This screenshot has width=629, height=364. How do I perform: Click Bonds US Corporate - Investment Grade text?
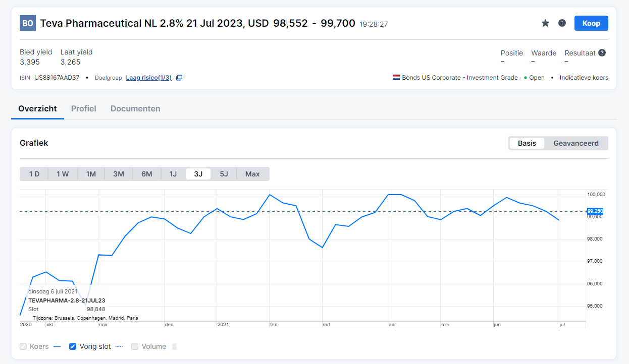(460, 78)
